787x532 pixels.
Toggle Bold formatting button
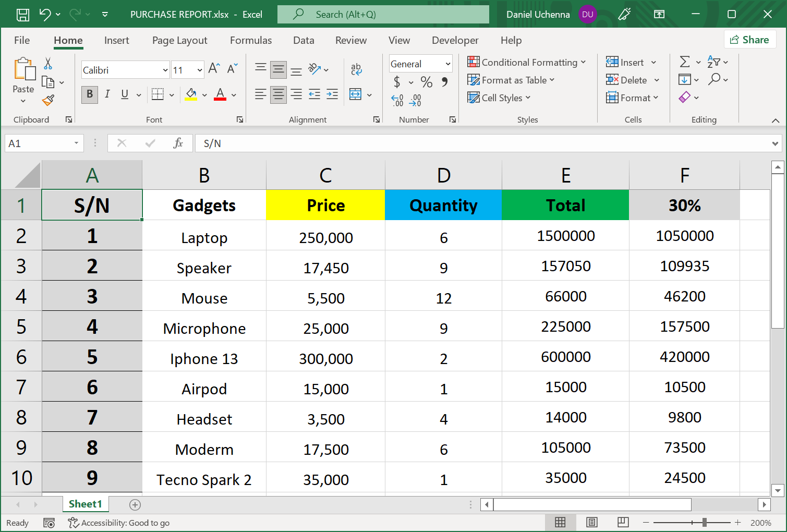tap(90, 94)
